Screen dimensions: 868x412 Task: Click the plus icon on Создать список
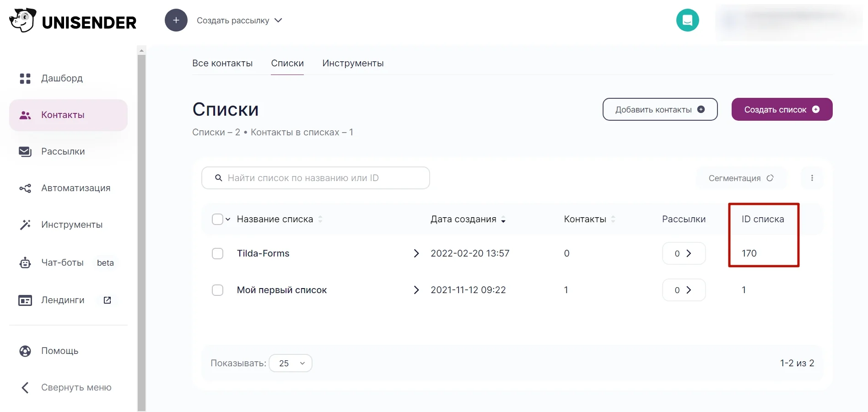(x=816, y=109)
